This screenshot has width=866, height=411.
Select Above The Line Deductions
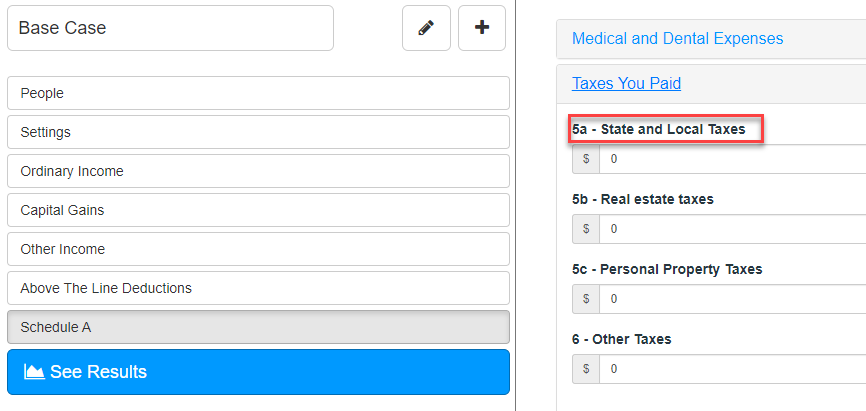(x=258, y=288)
